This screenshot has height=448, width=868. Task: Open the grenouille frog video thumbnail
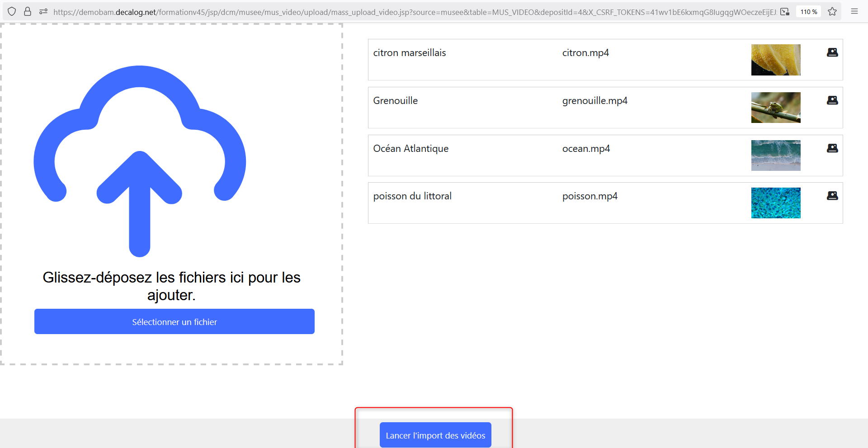pos(776,108)
